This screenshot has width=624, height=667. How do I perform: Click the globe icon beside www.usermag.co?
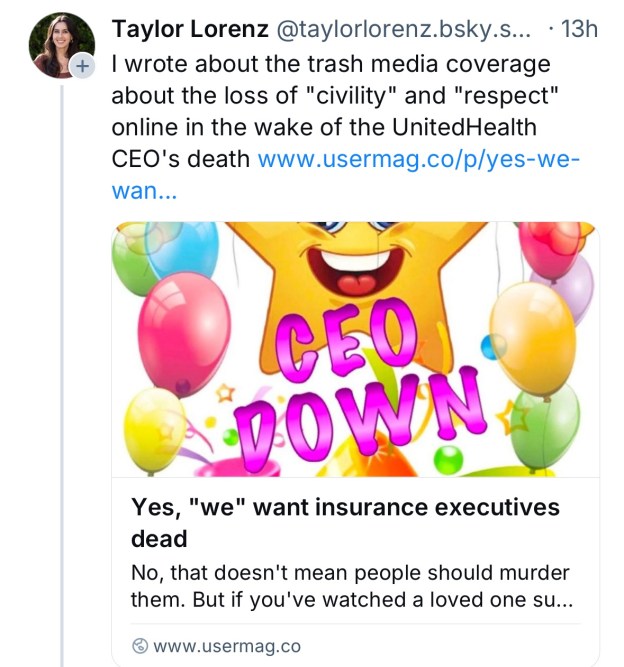(140, 645)
